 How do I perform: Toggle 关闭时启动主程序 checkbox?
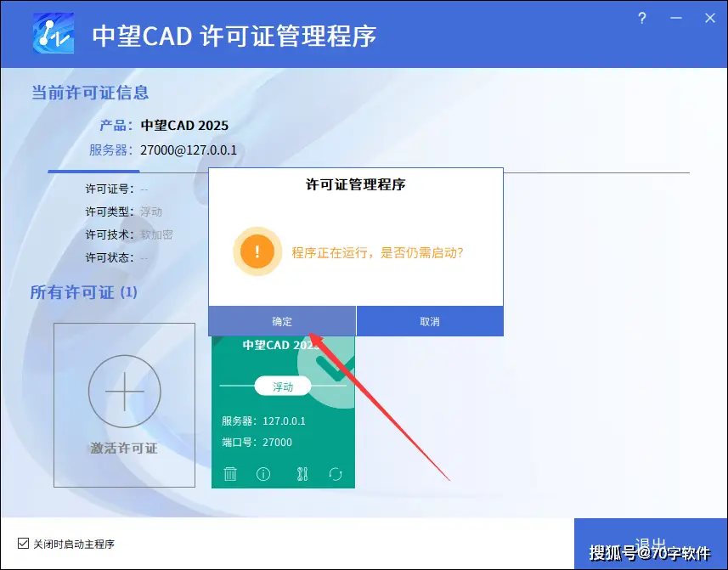pyautogui.click(x=23, y=543)
